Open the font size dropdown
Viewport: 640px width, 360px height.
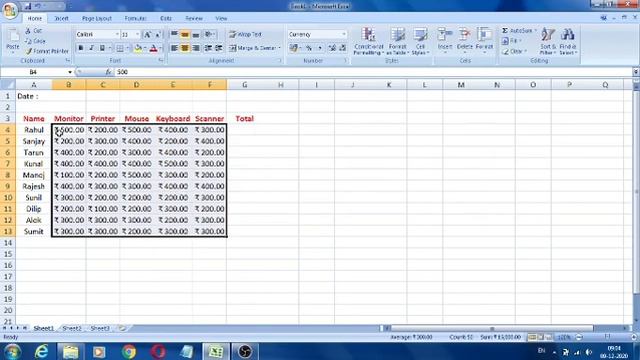click(x=138, y=35)
